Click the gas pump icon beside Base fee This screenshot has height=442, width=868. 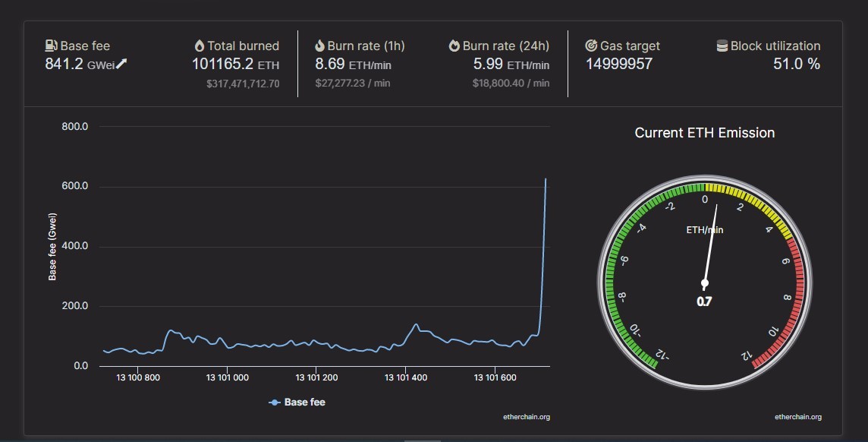(51, 46)
